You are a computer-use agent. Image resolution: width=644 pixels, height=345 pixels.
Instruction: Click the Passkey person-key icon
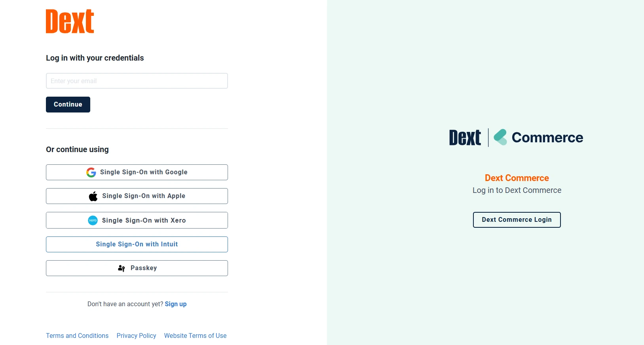tap(122, 268)
